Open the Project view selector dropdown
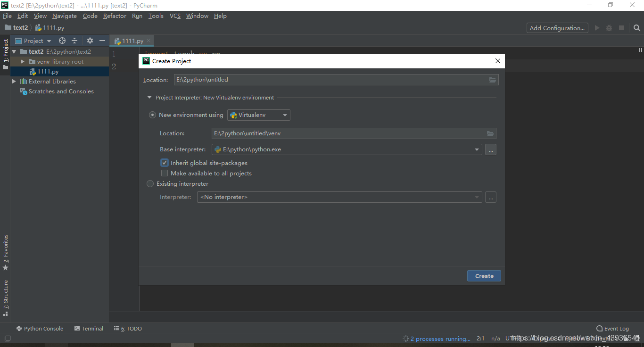The height and width of the screenshot is (347, 644). (x=33, y=41)
